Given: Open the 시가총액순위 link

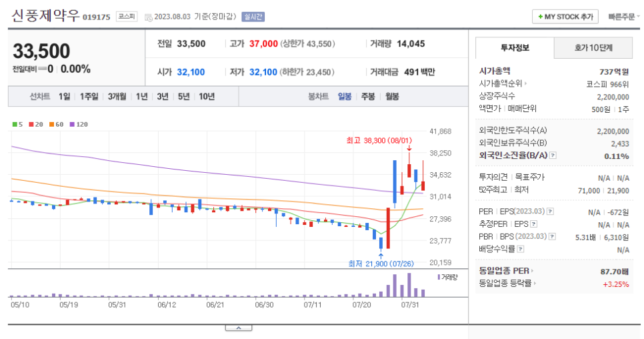Looking at the screenshot, I should [x=503, y=83].
